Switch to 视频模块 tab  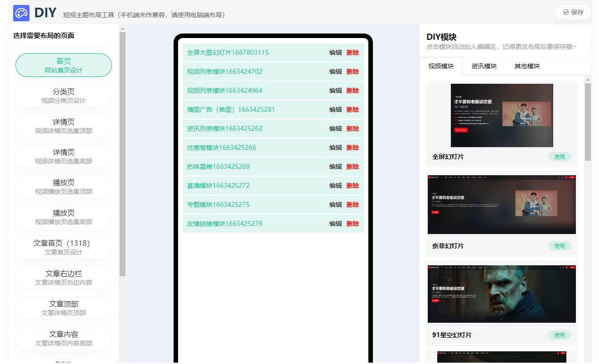pos(441,66)
